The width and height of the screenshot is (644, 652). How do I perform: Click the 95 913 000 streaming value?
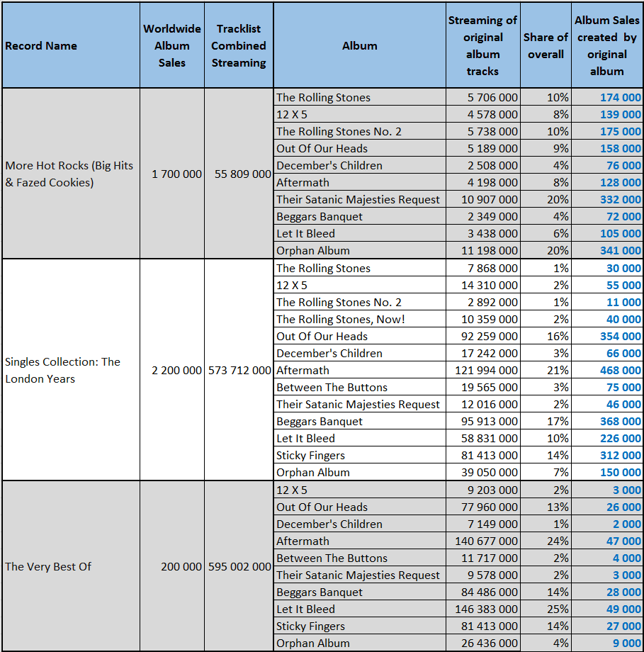[490, 422]
